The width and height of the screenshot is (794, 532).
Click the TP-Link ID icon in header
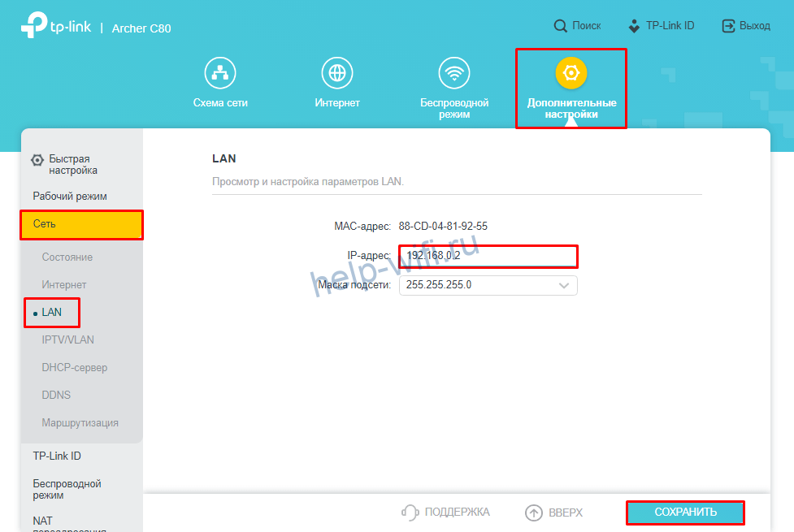(634, 26)
